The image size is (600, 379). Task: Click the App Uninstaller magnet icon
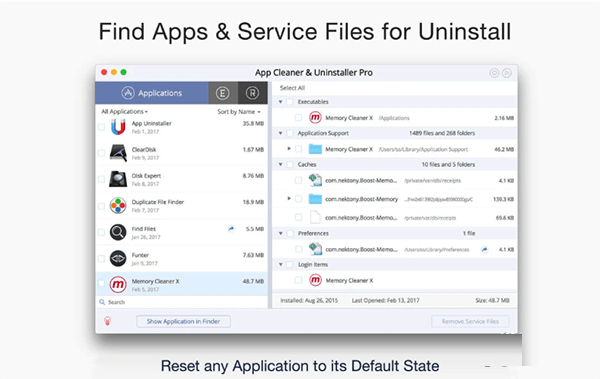[118, 127]
